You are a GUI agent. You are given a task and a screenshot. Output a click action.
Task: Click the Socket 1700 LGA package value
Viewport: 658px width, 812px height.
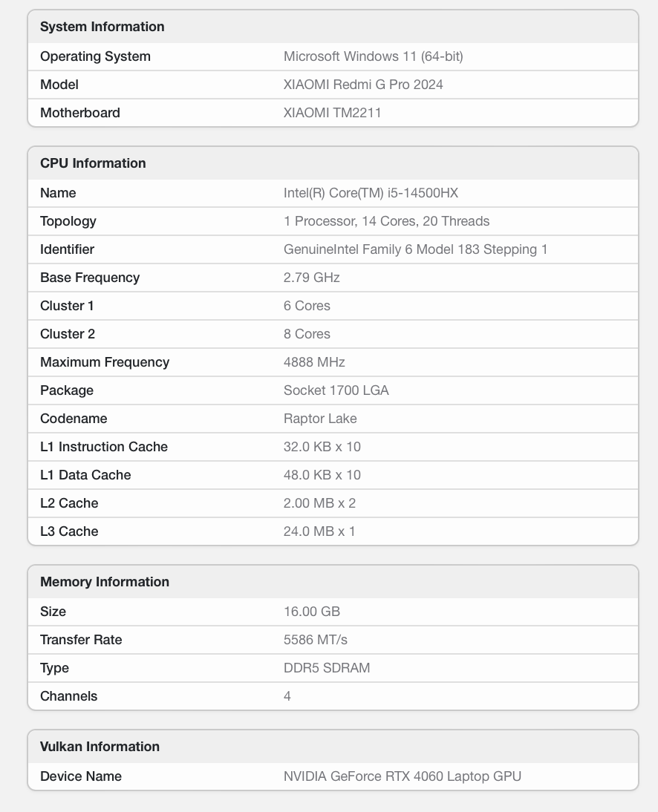tap(336, 390)
